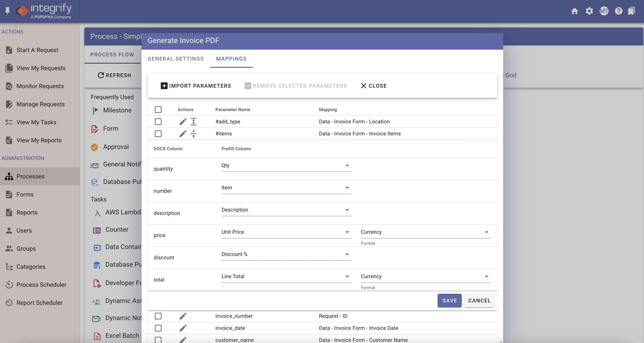This screenshot has width=644, height=343.
Task: Open Start A Request in sidebar
Action: 40,50
